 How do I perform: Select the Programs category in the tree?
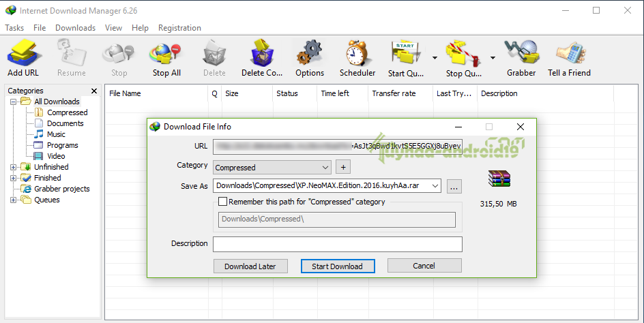tap(63, 145)
